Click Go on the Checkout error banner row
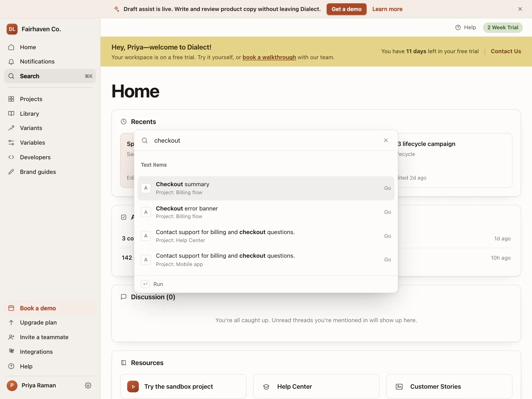The image size is (532, 399). click(x=387, y=212)
